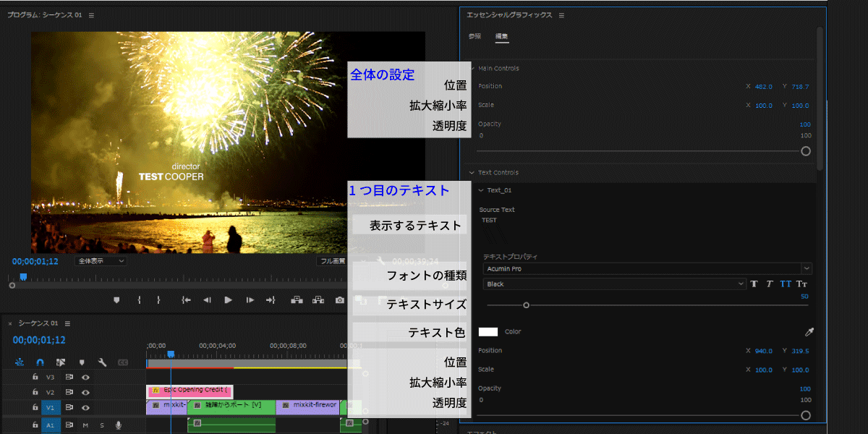This screenshot has width=868, height=434.
Task: Open timeline display settings wrench
Action: click(x=102, y=362)
